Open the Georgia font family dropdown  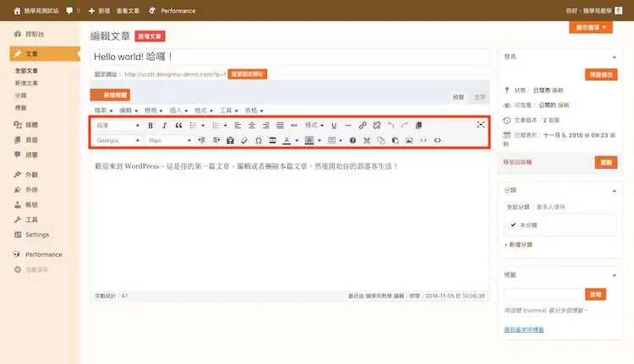(118, 140)
